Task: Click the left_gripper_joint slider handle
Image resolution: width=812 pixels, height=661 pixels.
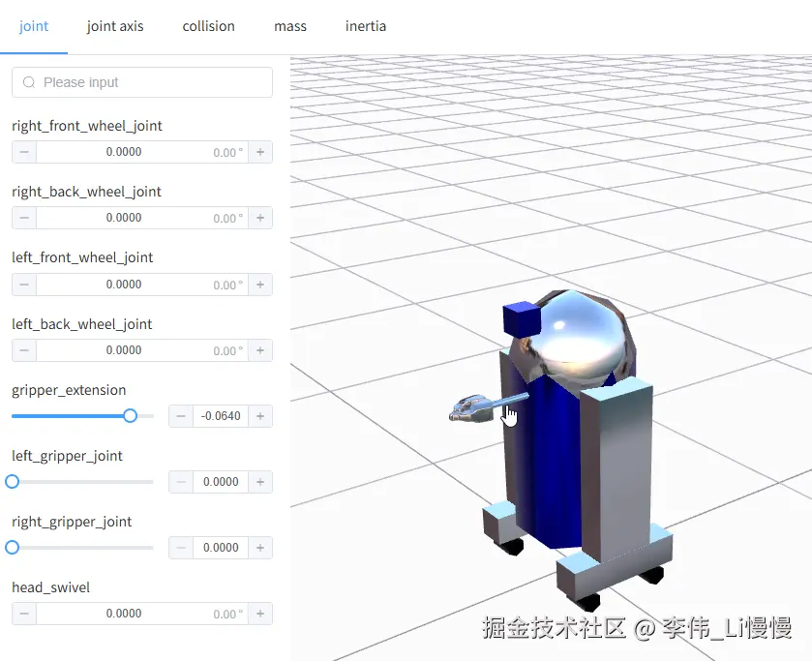Action: [12, 481]
